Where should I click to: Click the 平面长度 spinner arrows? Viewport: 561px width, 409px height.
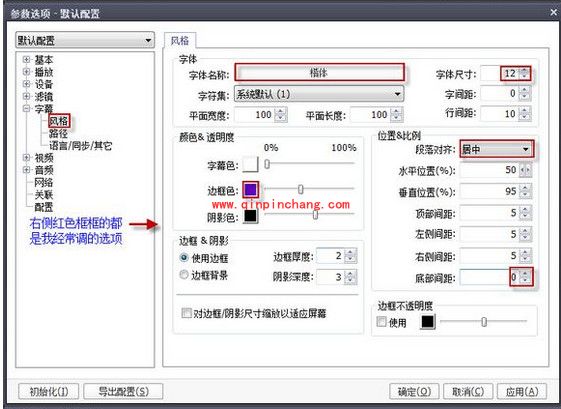tap(396, 115)
